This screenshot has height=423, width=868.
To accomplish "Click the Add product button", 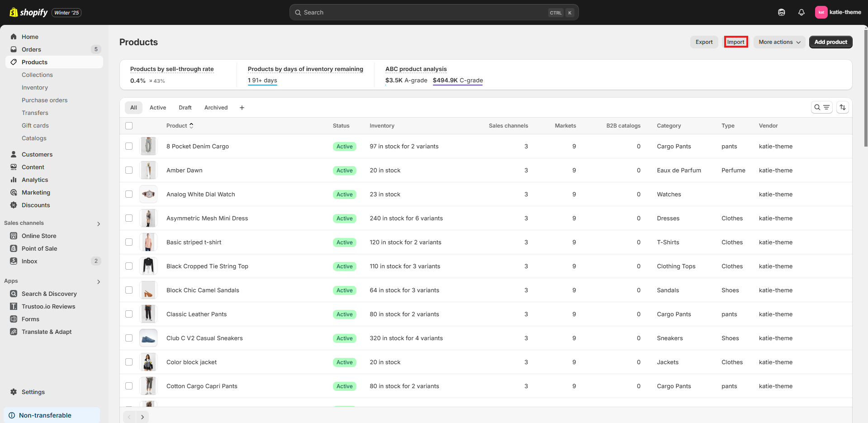I will coord(830,42).
